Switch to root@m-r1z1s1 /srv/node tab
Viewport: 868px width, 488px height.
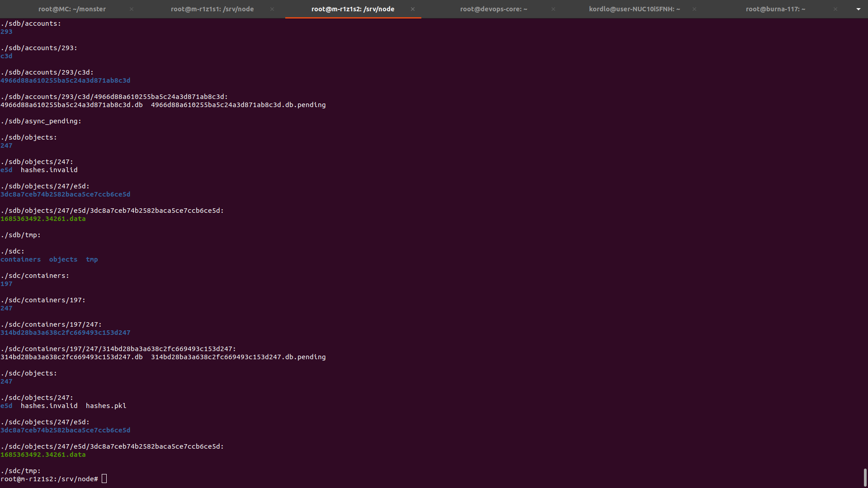click(x=212, y=9)
